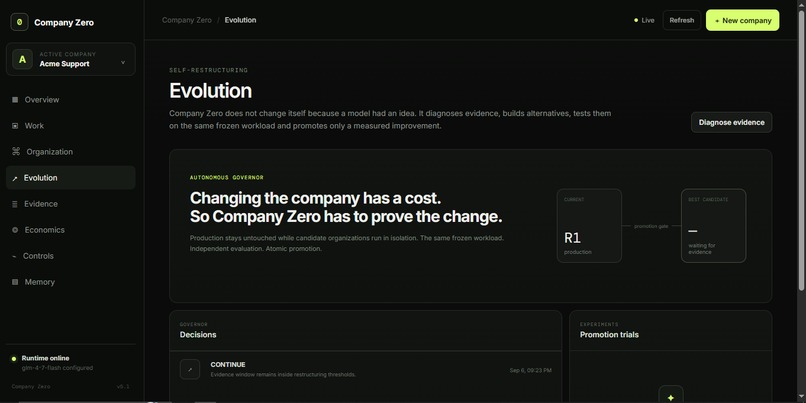This screenshot has height=403, width=806.
Task: Click the CONTINUE decision arrow icon
Action: point(190,369)
